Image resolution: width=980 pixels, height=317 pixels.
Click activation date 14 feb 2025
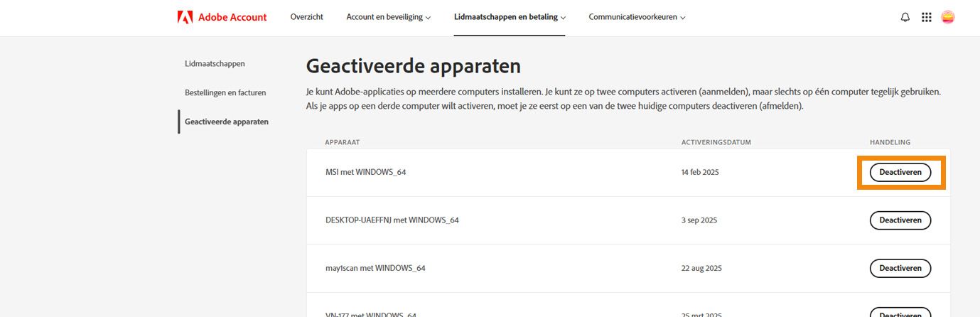700,172
